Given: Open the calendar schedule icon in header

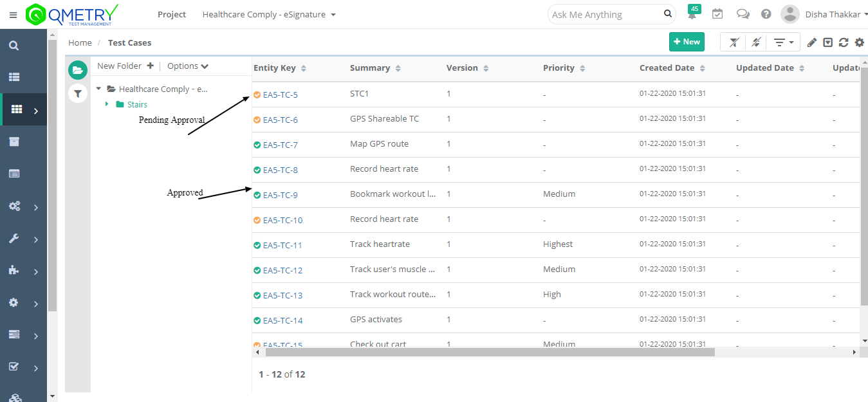Looking at the screenshot, I should [x=717, y=14].
